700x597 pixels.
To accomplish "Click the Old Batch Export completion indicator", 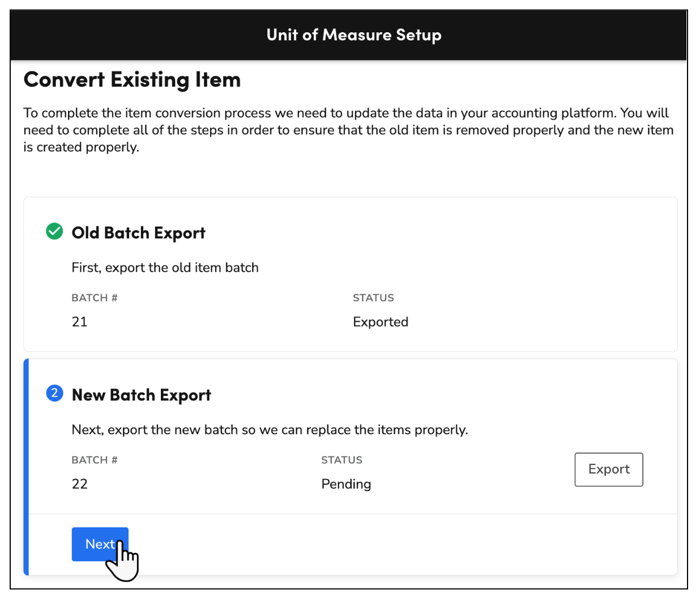I will 54,232.
